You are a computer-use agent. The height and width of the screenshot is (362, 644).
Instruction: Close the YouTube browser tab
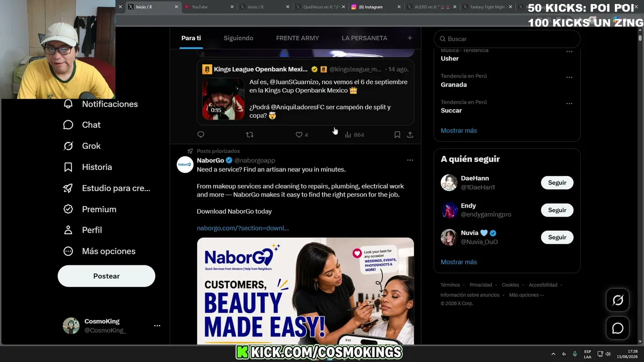click(x=232, y=7)
